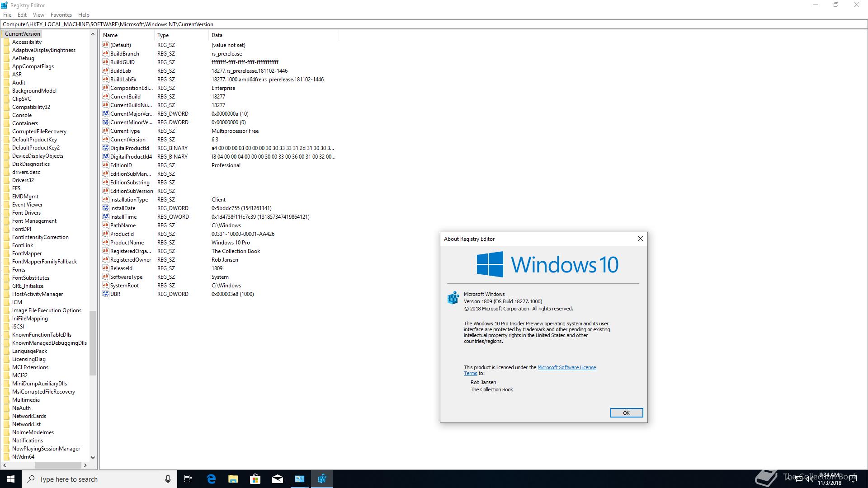868x488 pixels.
Task: Select the BuildBranch string value icon
Action: click(106, 53)
